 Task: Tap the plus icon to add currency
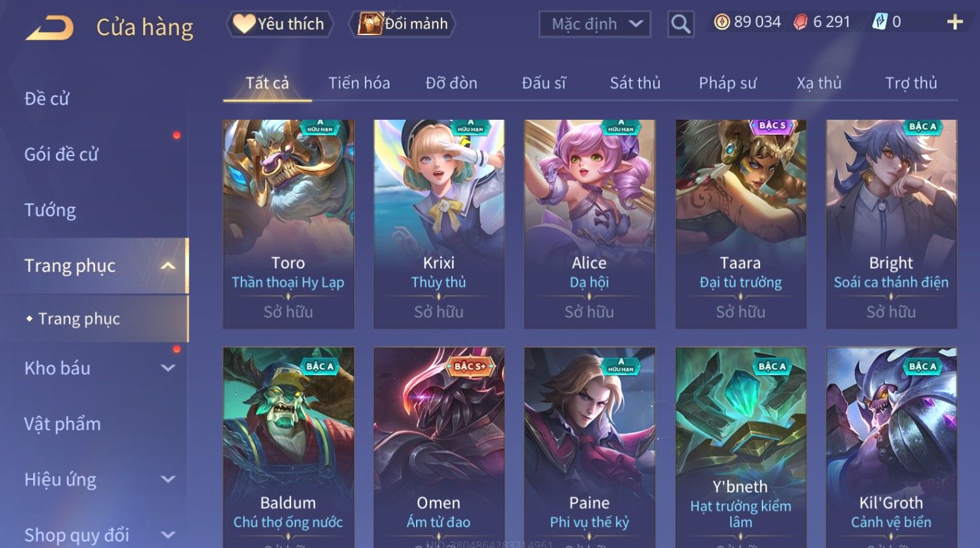point(955,22)
